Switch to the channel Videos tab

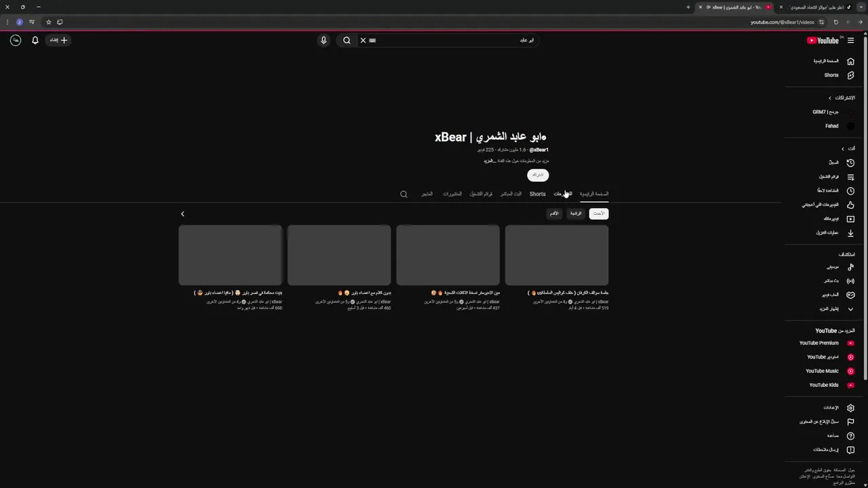pyautogui.click(x=563, y=194)
